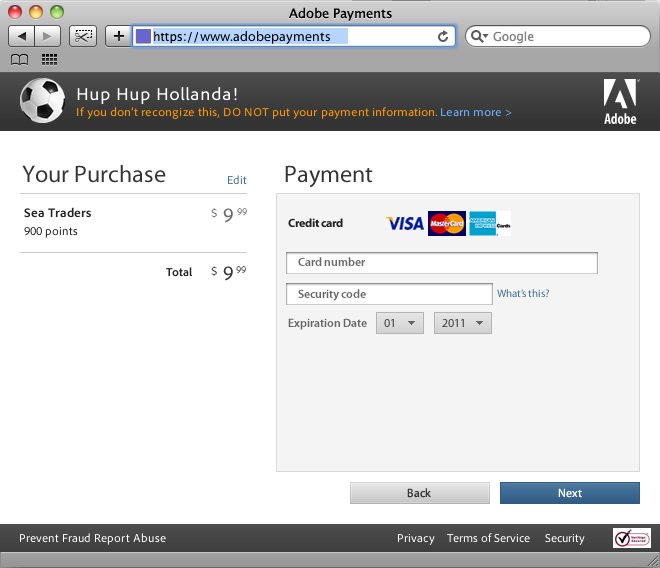This screenshot has width=660, height=568.
Task: Click the soccer ball image
Action: tap(42, 101)
